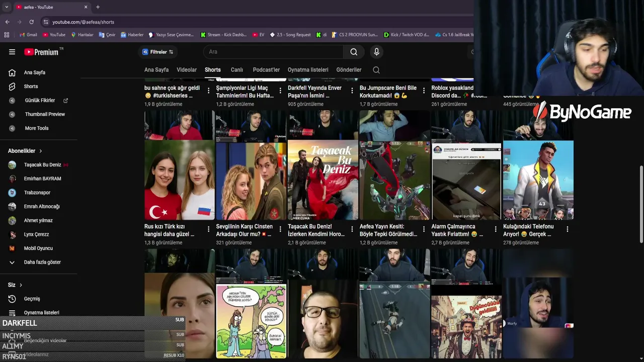Reload the page in browser
644x362 pixels.
(31, 22)
